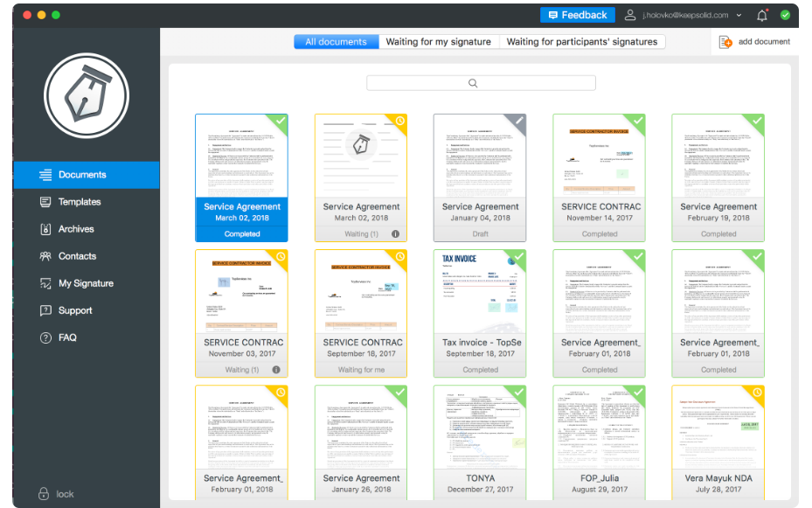This screenshot has width=812, height=508.
Task: Open the Draft Service Agreement January 04 thumbnail
Action: coord(480,177)
